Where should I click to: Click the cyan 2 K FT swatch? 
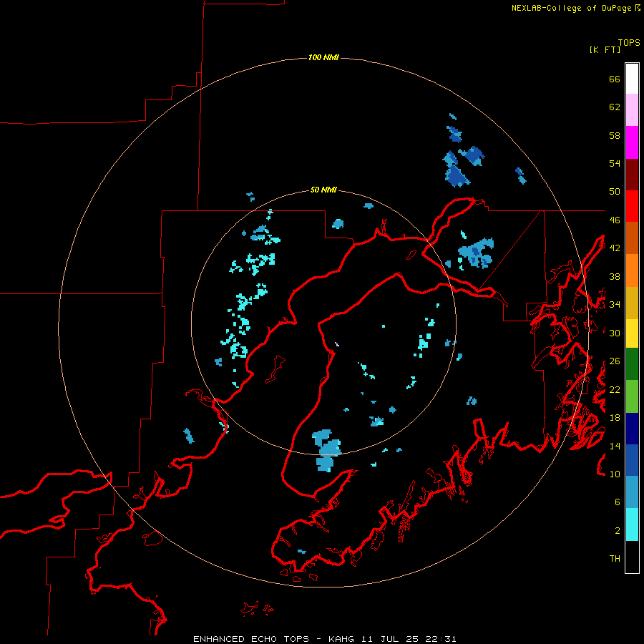coord(632,525)
